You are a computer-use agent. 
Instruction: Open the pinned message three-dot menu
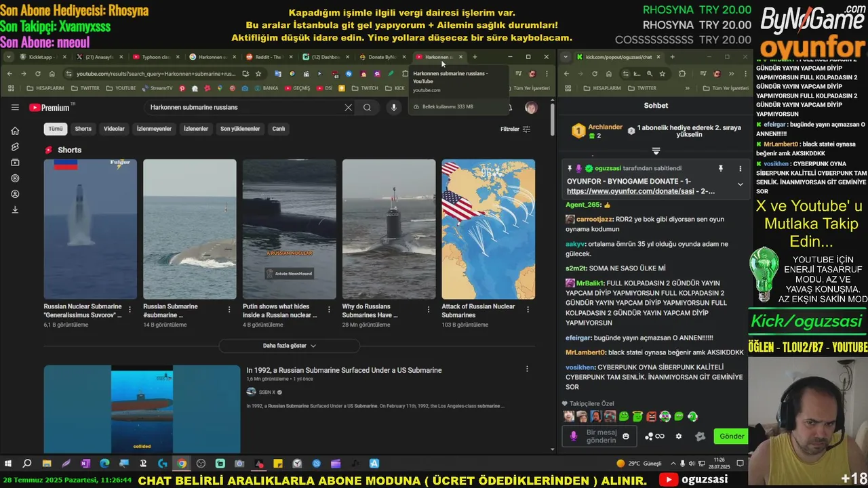(741, 168)
